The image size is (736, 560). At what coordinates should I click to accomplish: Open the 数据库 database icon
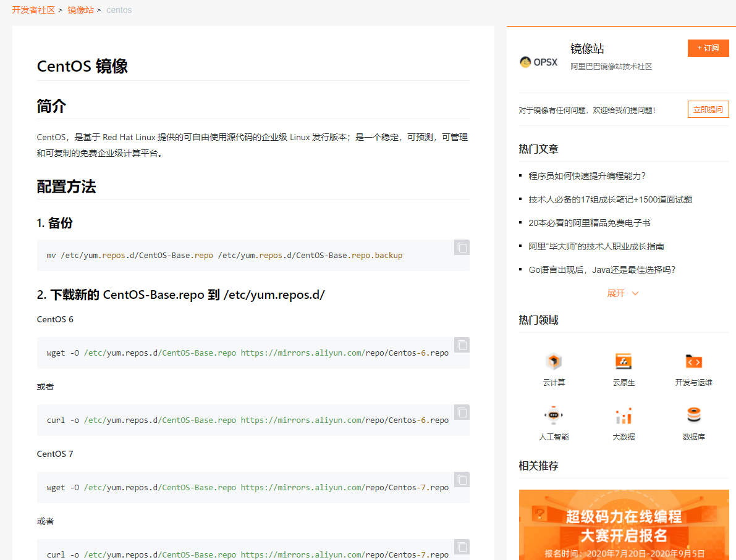693,416
